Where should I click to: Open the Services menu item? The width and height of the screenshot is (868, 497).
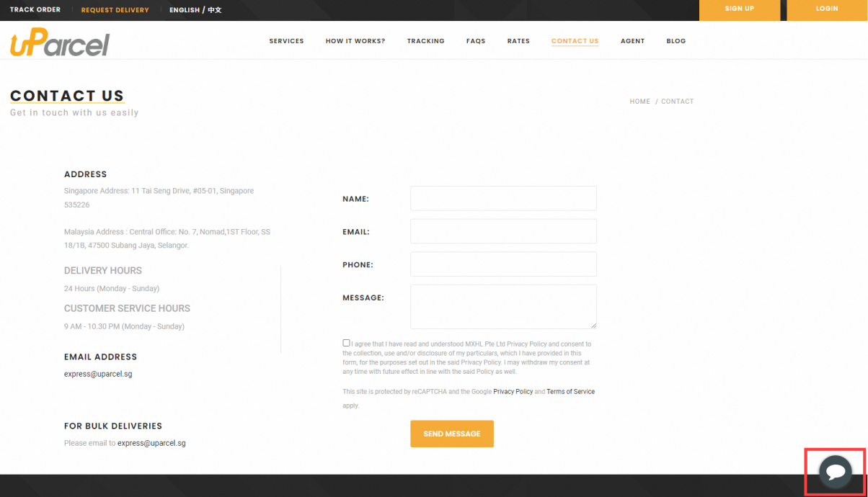coord(286,41)
